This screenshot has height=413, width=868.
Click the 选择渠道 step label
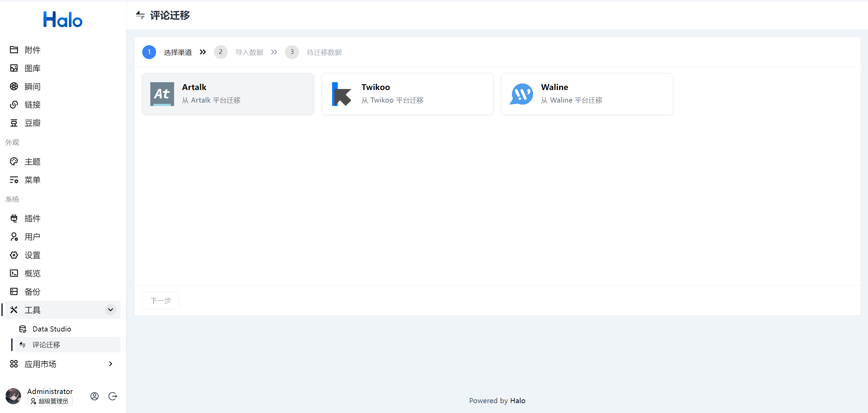[178, 52]
